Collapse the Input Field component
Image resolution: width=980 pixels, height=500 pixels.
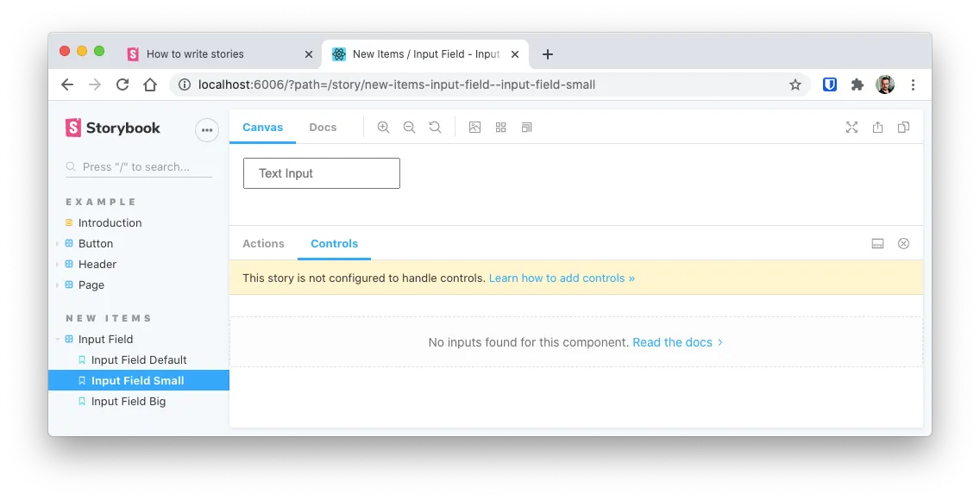[x=105, y=339]
